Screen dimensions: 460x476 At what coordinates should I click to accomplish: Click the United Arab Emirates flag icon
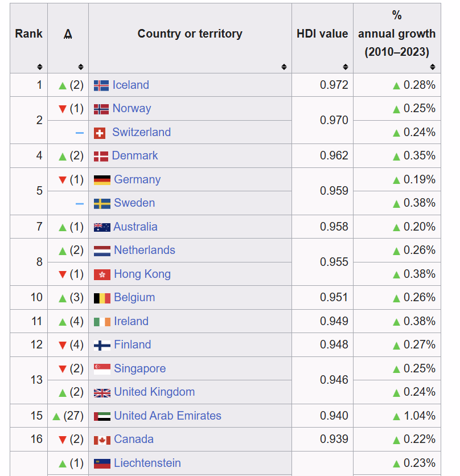click(102, 417)
